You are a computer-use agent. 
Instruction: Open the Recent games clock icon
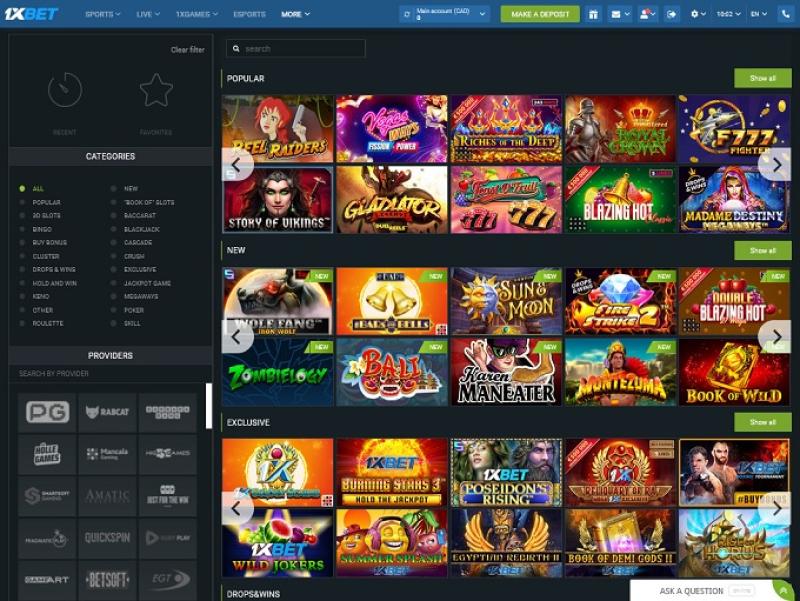(65, 90)
